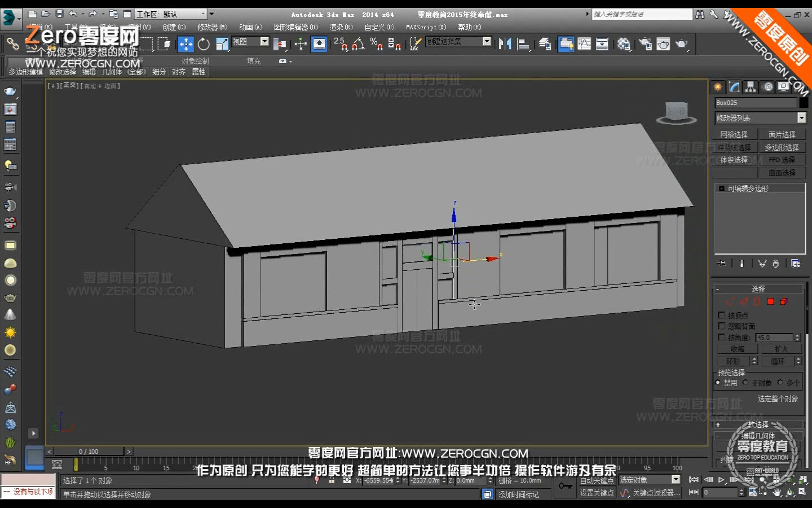Open the Material Editor sphere icon
The height and width of the screenshot is (508, 812).
(x=624, y=44)
